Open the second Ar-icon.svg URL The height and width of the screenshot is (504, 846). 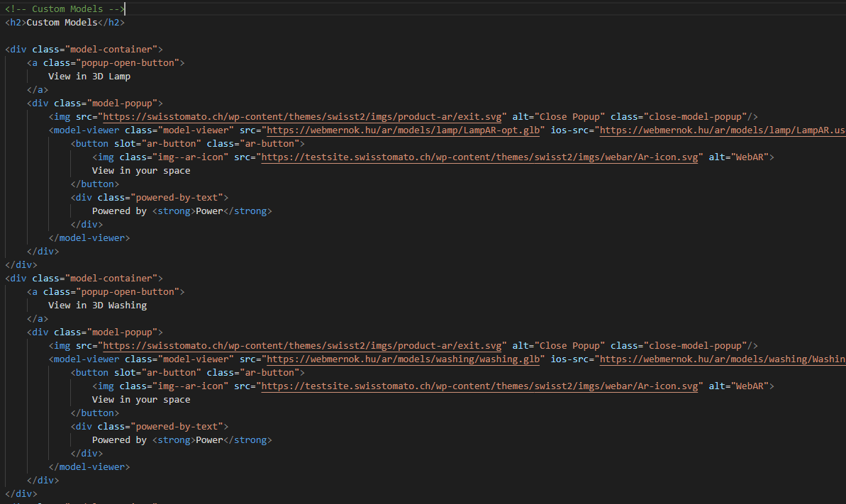(479, 386)
